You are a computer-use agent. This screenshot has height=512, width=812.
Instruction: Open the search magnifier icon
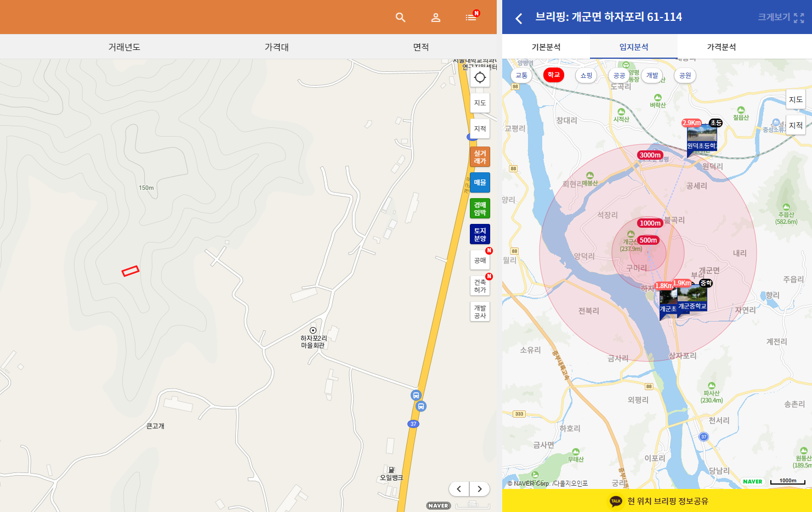[x=400, y=18]
